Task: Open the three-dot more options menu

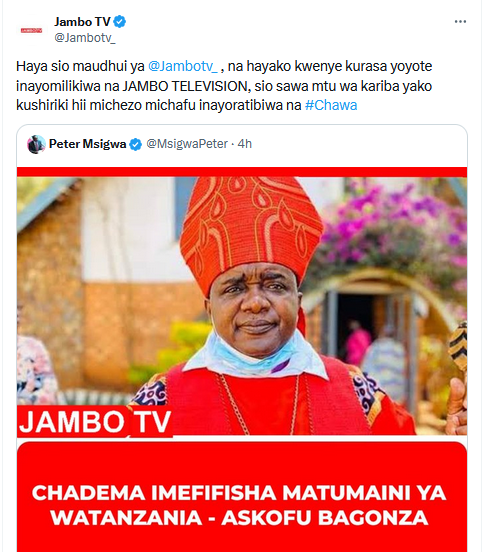Action: click(460, 22)
